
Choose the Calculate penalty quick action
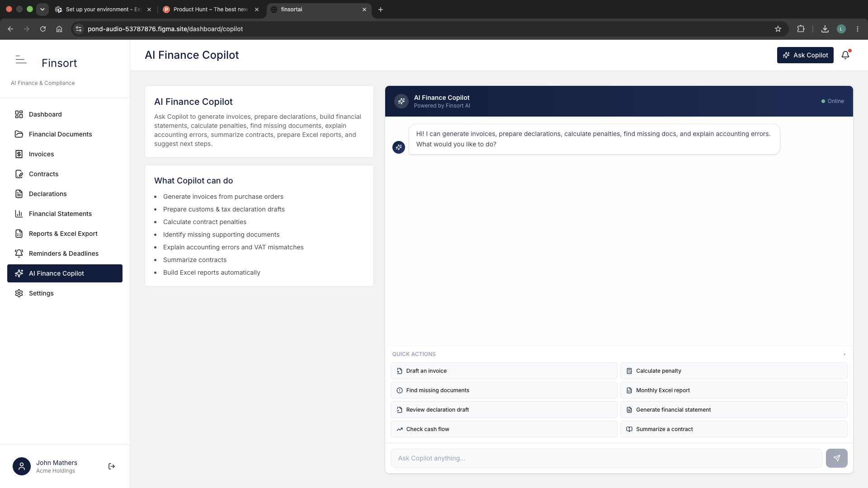pyautogui.click(x=734, y=371)
